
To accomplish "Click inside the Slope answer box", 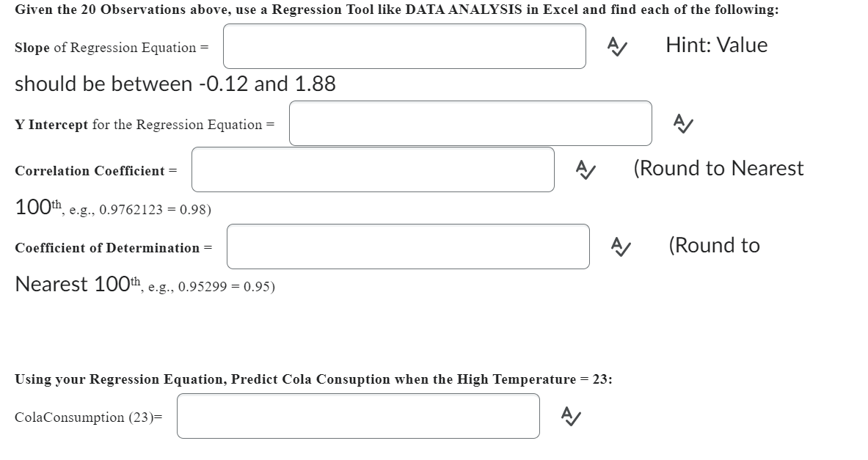I will [x=404, y=46].
